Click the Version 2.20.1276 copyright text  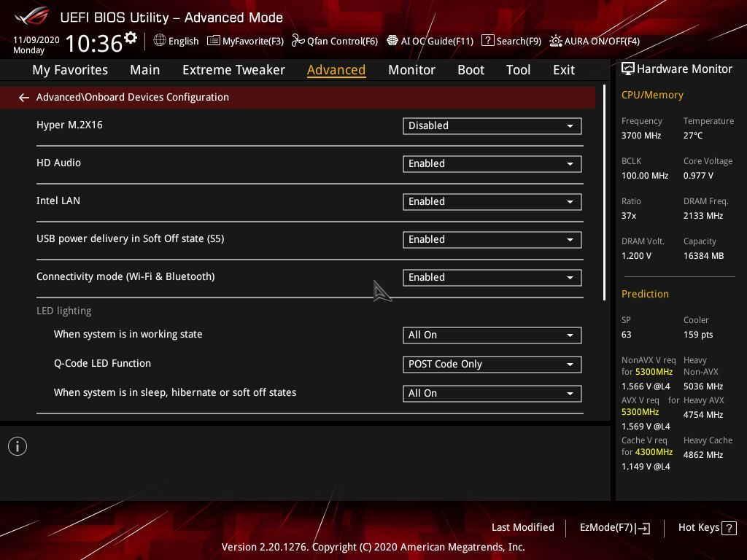click(373, 547)
